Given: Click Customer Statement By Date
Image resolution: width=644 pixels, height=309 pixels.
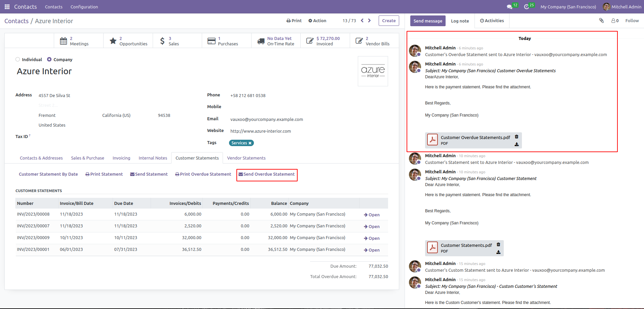Looking at the screenshot, I should coord(48,174).
